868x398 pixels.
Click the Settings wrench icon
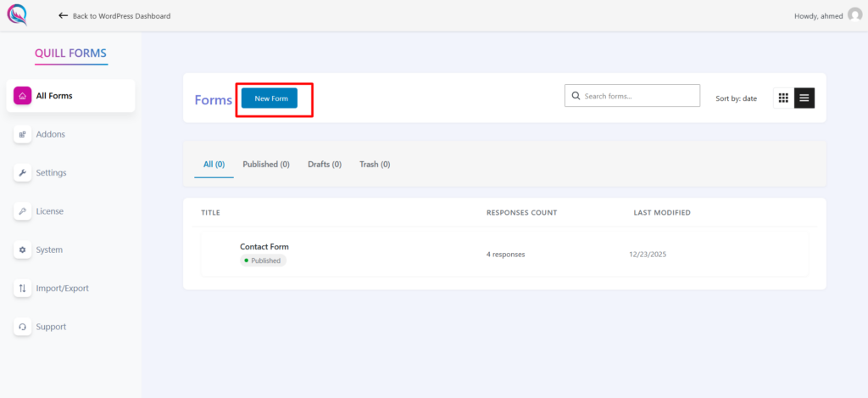pos(23,173)
